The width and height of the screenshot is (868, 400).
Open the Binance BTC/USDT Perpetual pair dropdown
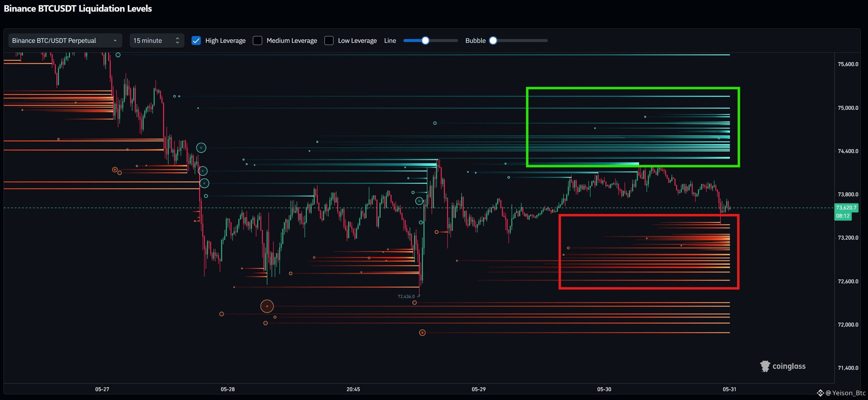[x=65, y=41]
